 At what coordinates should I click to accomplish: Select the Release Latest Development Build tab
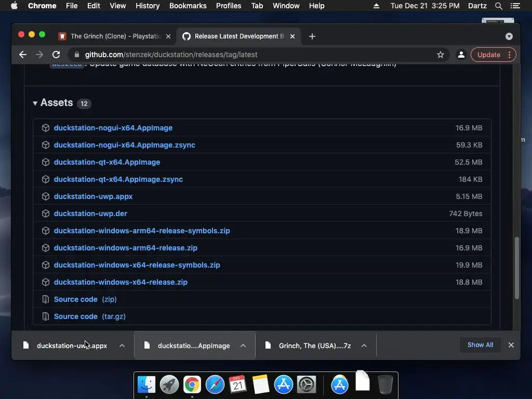point(238,36)
